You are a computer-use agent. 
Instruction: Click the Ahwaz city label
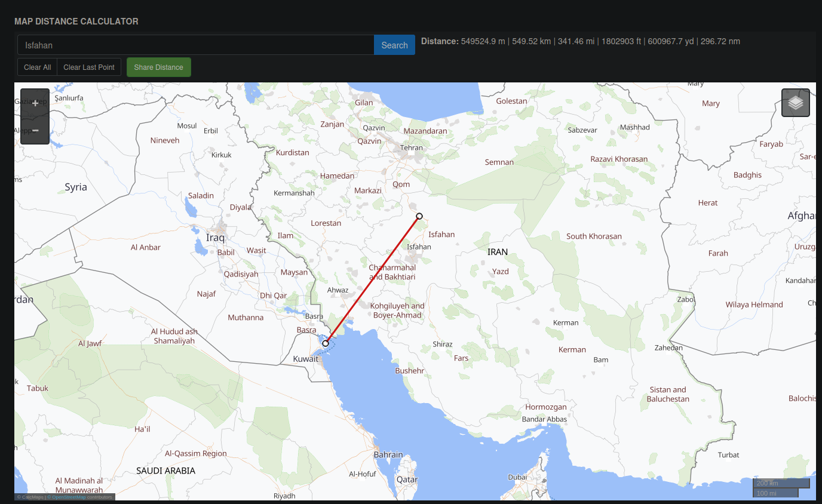(338, 290)
